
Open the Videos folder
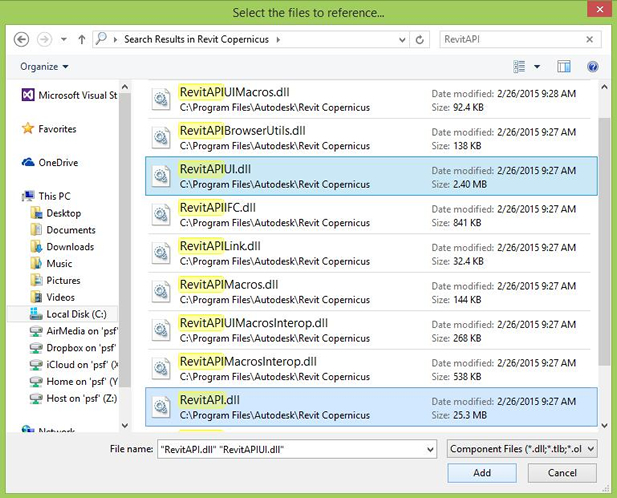pyautogui.click(x=53, y=297)
